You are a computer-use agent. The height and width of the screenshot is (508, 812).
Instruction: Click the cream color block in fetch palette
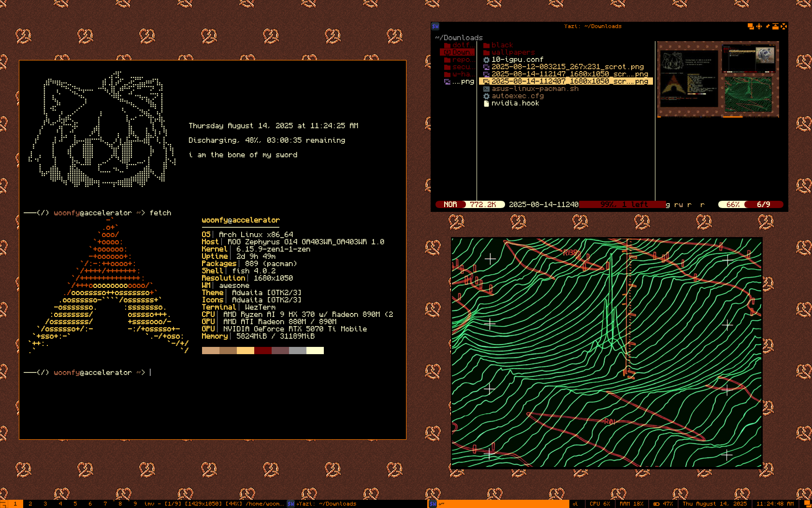click(x=315, y=350)
